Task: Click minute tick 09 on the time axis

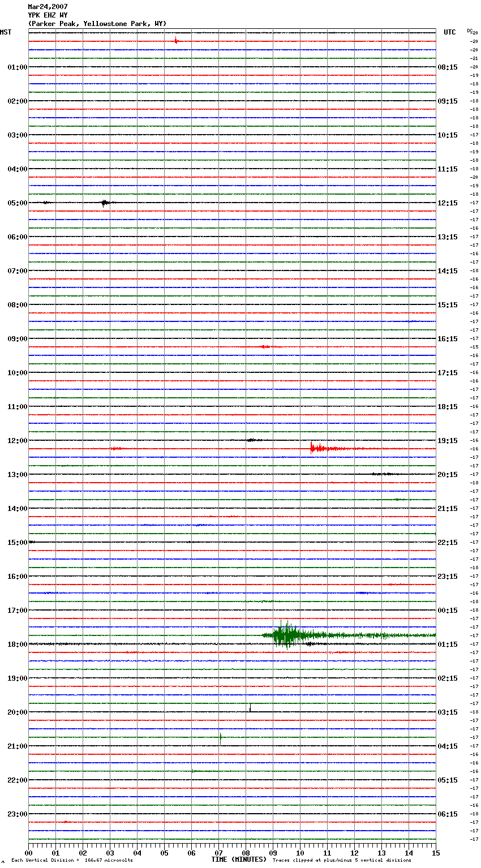Action: [273, 853]
